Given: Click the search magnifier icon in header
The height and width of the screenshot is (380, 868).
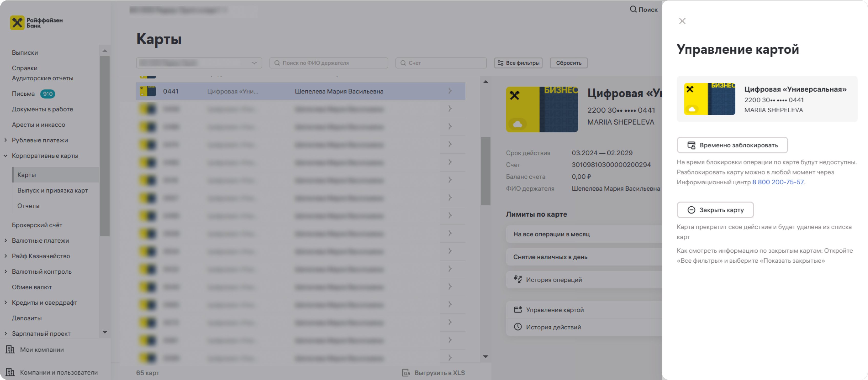Looking at the screenshot, I should pyautogui.click(x=633, y=9).
